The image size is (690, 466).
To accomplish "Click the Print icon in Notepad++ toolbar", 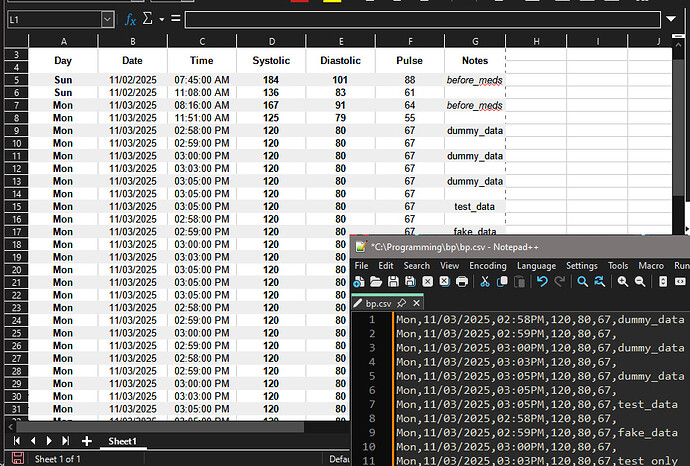I will point(461,282).
